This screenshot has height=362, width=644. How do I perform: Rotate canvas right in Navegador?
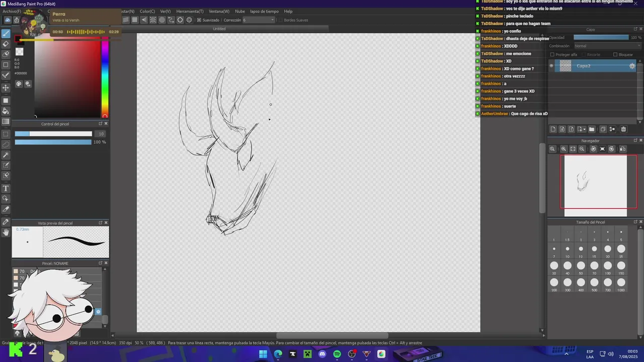[612, 149]
